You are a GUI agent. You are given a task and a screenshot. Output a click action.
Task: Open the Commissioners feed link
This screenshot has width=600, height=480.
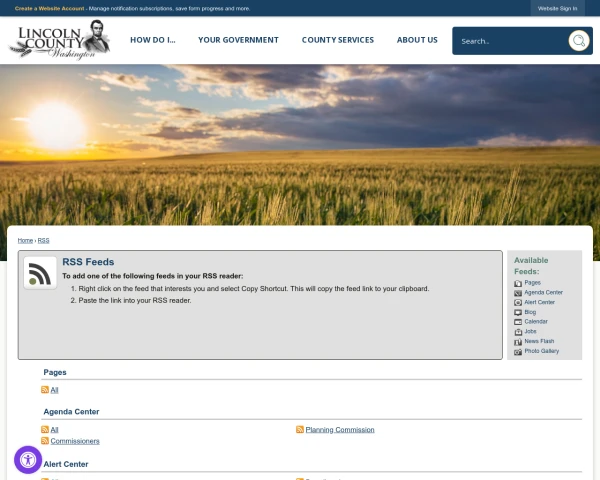coord(75,441)
